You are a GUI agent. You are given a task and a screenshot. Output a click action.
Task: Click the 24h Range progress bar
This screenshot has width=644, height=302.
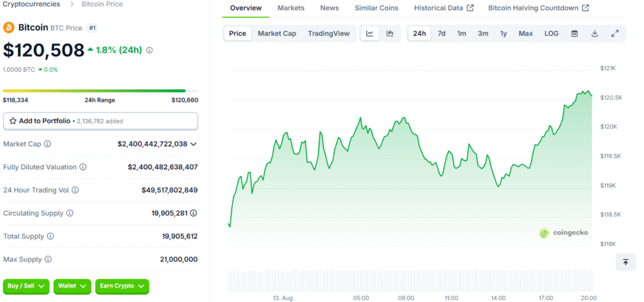[101, 91]
